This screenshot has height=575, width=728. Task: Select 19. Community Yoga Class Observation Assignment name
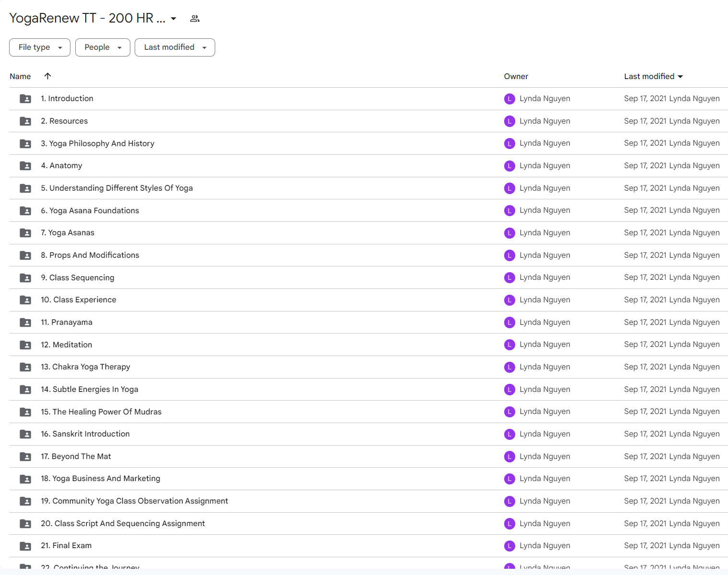click(x=135, y=501)
